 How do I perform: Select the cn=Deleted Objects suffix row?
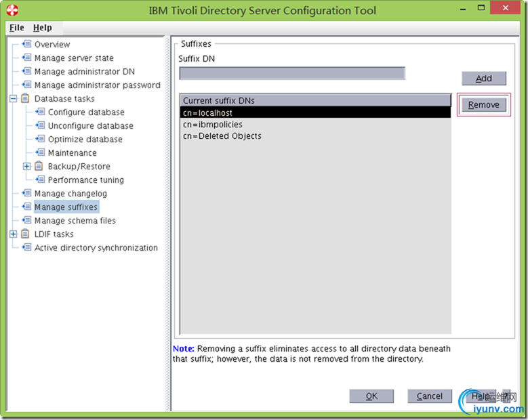316,136
